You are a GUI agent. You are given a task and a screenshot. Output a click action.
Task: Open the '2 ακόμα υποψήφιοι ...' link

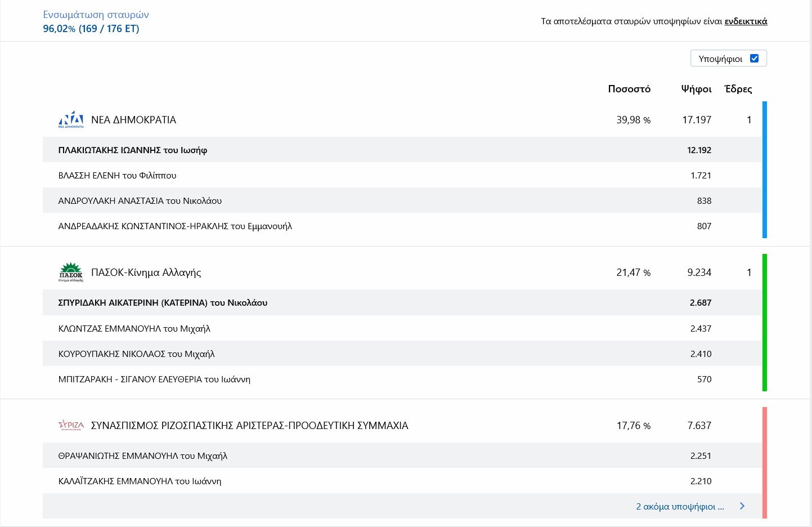pos(680,506)
